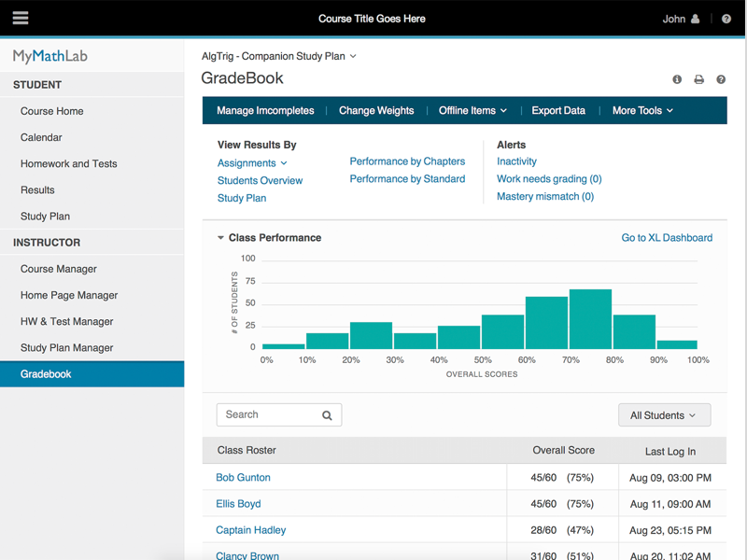Screen dimensions: 747x560
Task: Print the gradebook using printer icon
Action: coord(698,80)
